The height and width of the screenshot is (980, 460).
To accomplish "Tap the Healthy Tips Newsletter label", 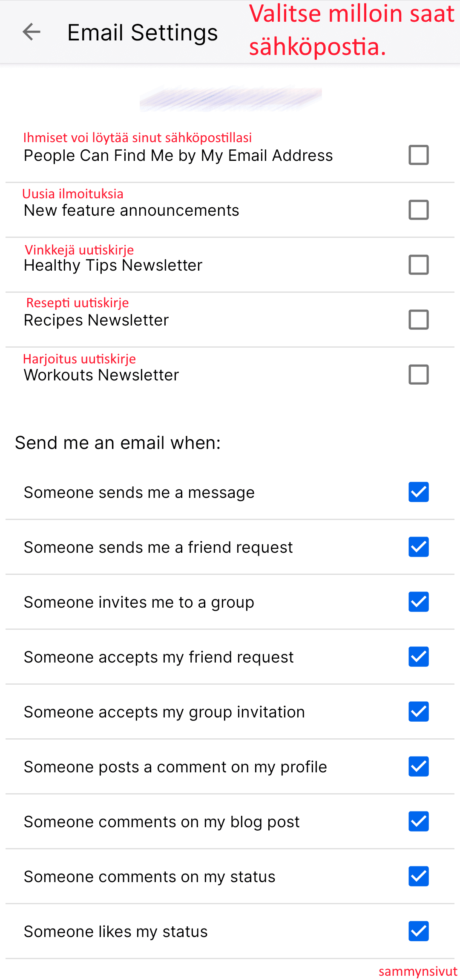I will tap(113, 266).
